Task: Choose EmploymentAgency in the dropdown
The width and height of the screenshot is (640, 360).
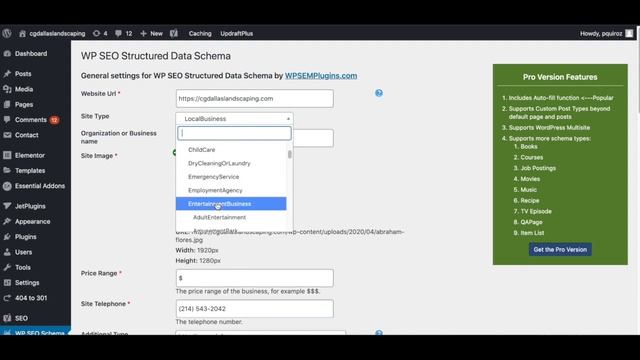Action: (231, 190)
